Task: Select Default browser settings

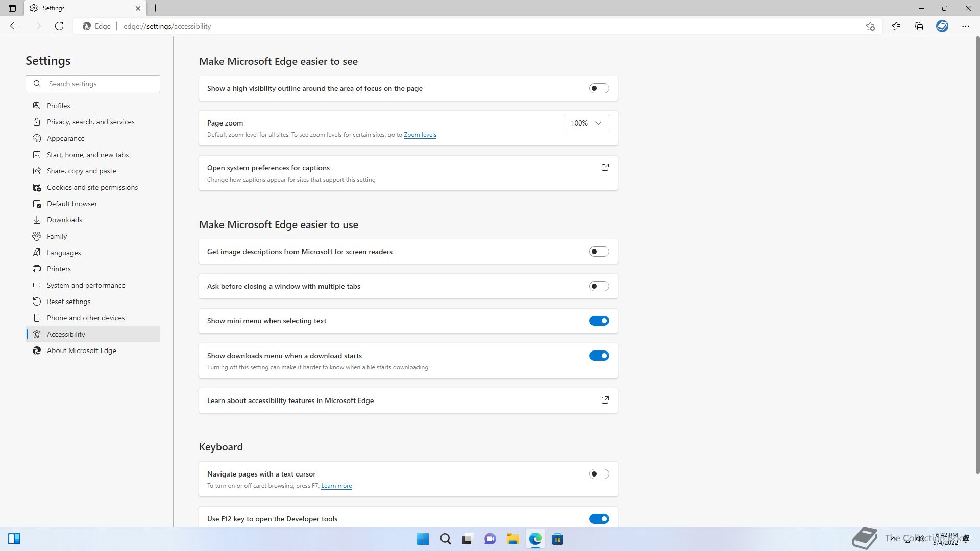Action: 93,204
